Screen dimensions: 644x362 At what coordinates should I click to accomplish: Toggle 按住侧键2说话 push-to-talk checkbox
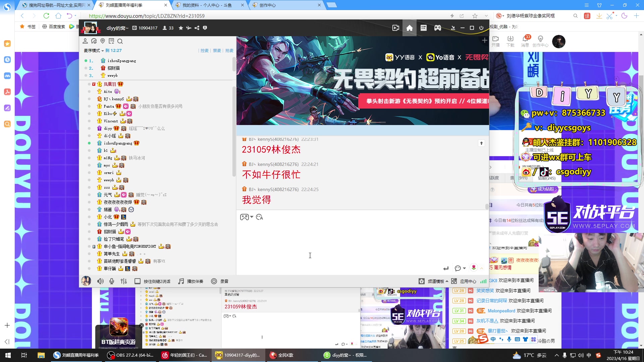tap(137, 281)
